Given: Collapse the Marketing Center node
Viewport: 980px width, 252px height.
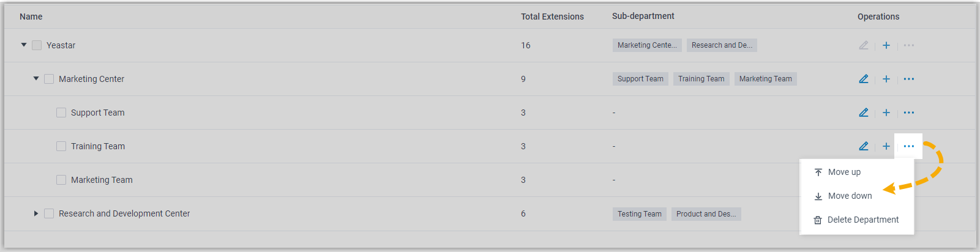Looking at the screenshot, I should point(36,78).
